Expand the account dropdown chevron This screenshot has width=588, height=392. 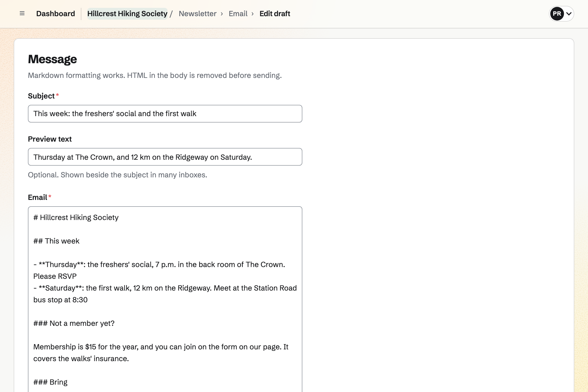[x=569, y=14]
